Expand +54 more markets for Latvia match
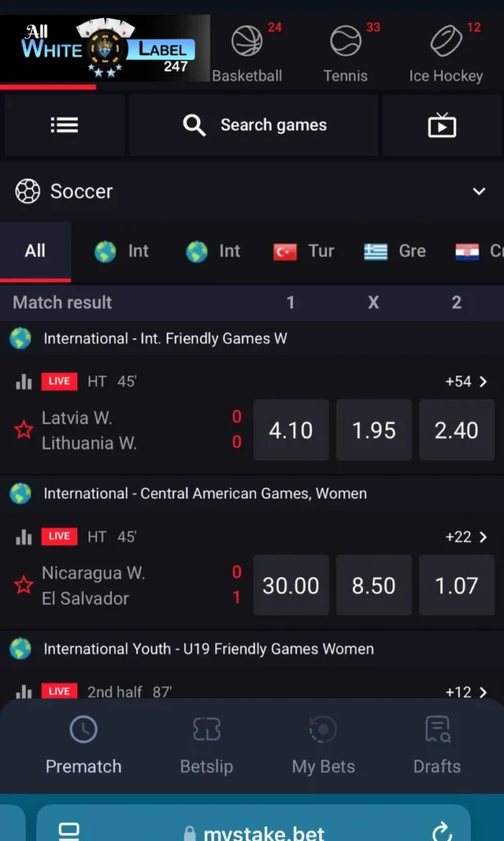This screenshot has height=841, width=504. tap(466, 382)
